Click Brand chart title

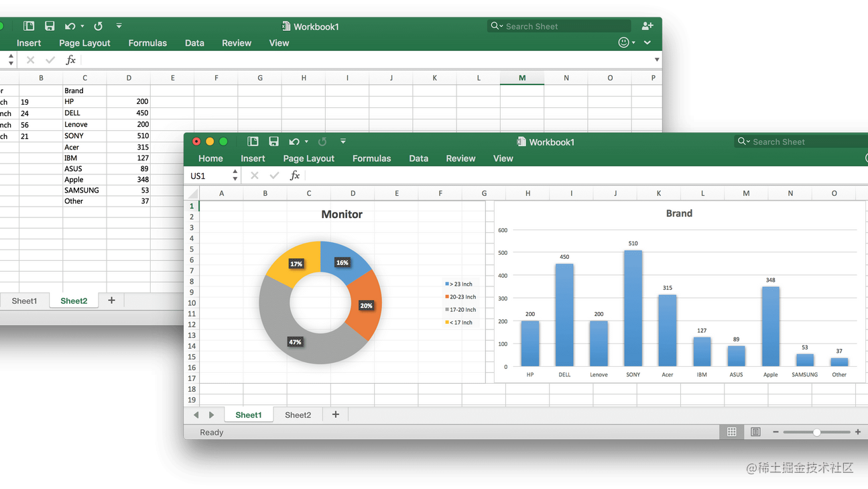(x=679, y=213)
